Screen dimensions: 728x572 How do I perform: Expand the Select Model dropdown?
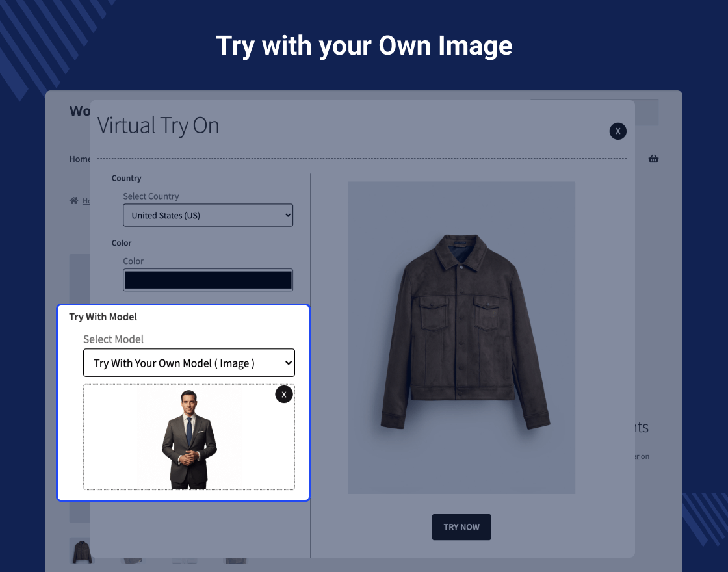pyautogui.click(x=189, y=363)
